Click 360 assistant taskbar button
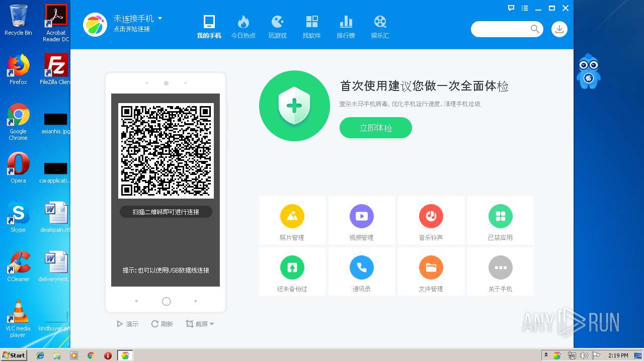Viewport: 644px width, 362px height. [125, 355]
